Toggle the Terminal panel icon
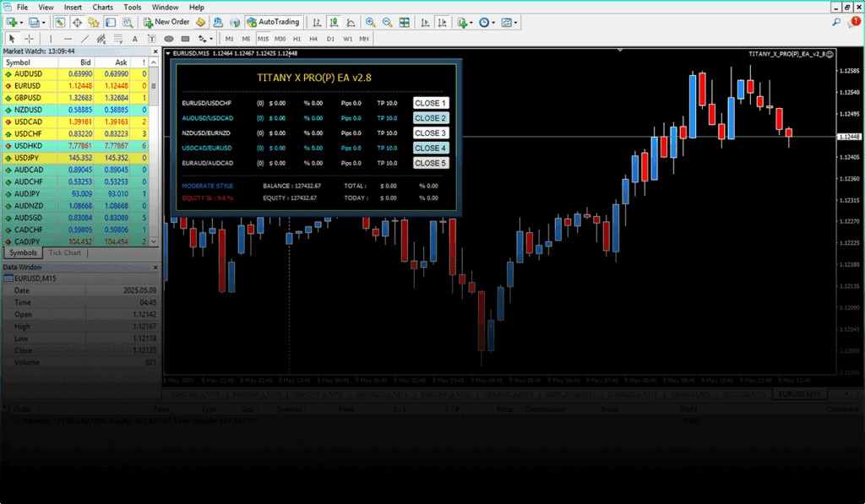 pos(111,23)
